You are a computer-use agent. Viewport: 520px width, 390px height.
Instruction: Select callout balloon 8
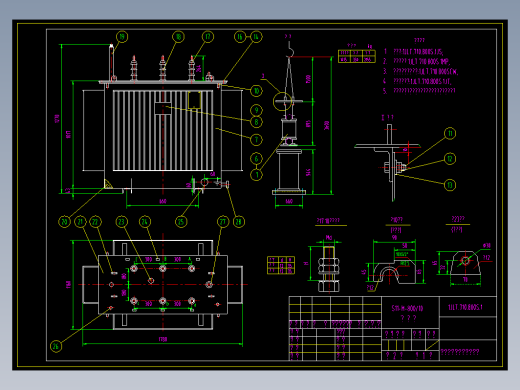pyautogui.click(x=256, y=122)
